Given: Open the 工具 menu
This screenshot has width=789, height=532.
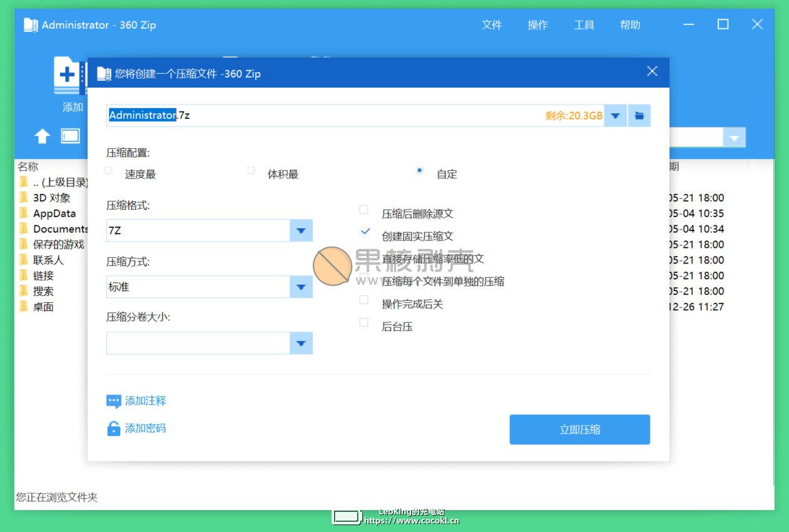Looking at the screenshot, I should coord(584,25).
